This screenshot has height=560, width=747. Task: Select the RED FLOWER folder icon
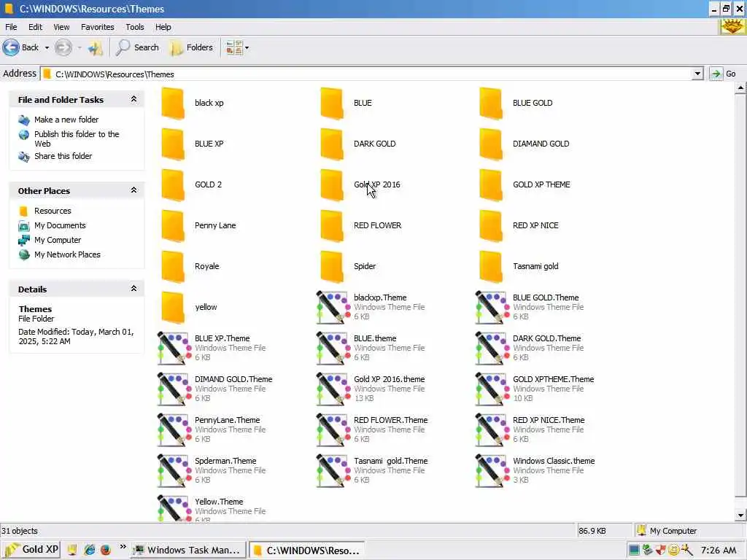(332, 226)
